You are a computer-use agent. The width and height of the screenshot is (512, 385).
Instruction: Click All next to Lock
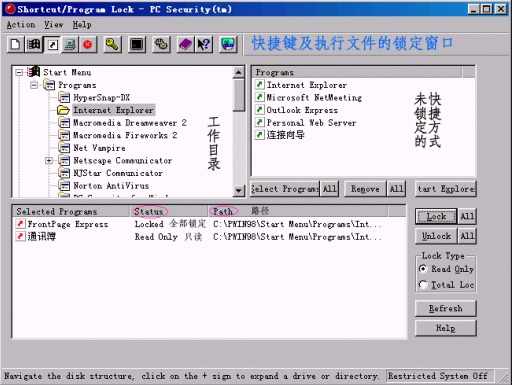tap(467, 217)
